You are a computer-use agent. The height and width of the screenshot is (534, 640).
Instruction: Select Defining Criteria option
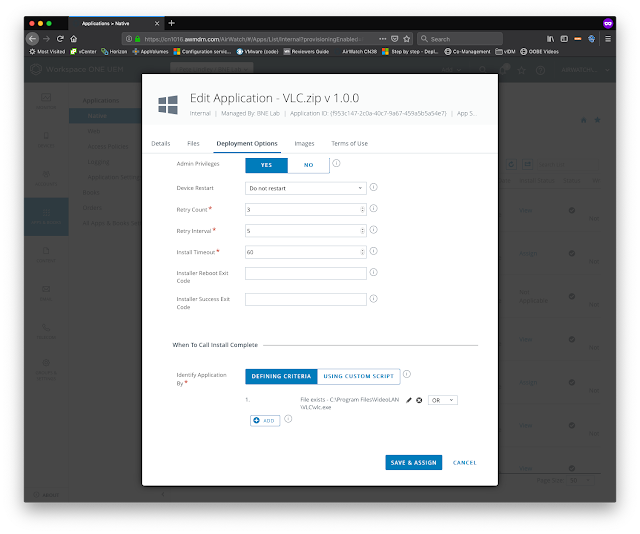pyautogui.click(x=281, y=376)
